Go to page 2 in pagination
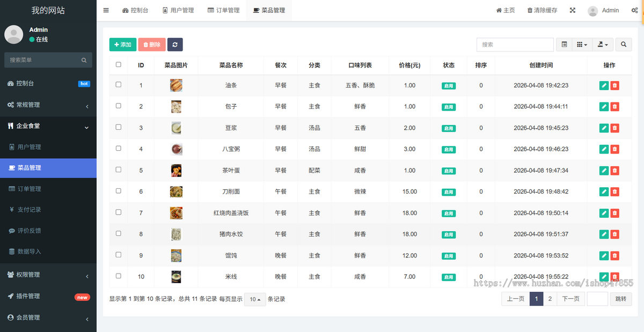 point(550,299)
